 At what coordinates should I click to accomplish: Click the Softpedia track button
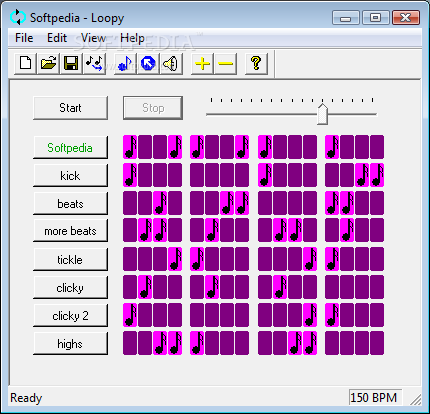point(70,147)
